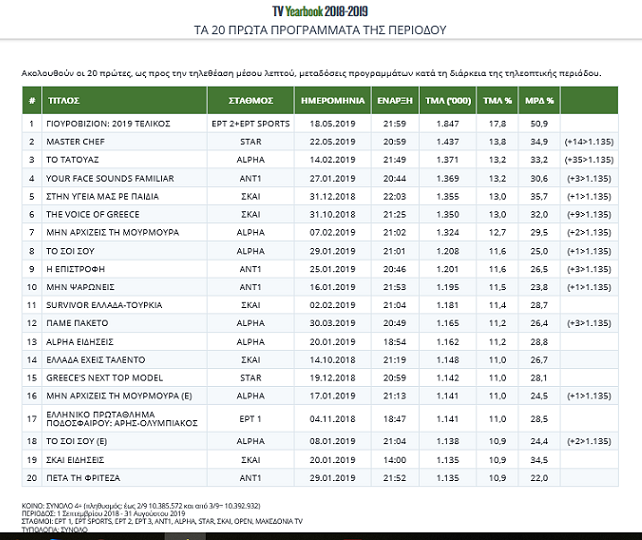Click the 1.371 viewers value
Image resolution: width=642 pixels, height=540 pixels.
click(448, 160)
